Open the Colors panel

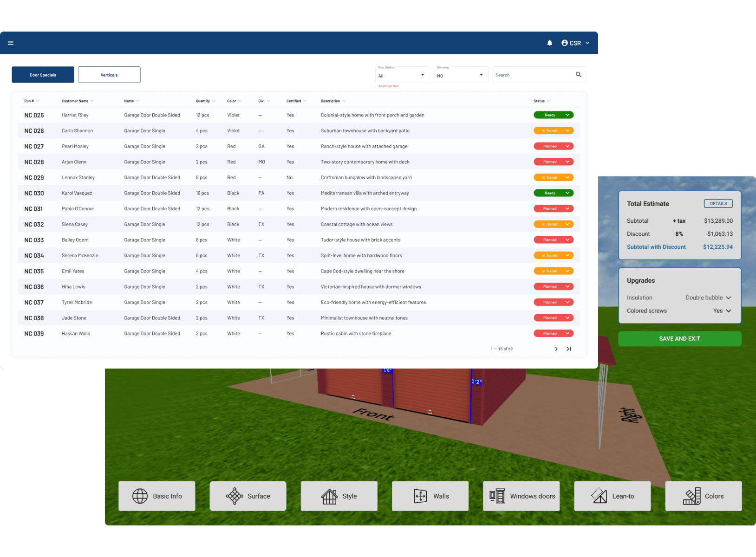(703, 496)
